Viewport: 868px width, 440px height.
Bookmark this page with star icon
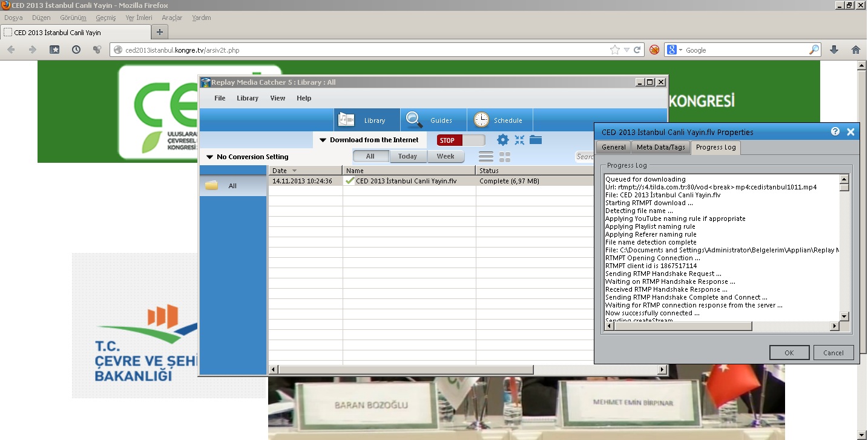tap(615, 50)
